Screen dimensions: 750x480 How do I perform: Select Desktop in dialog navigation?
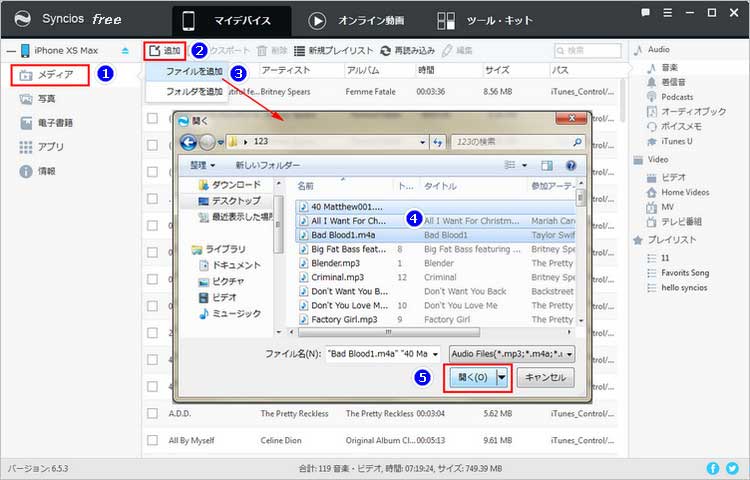click(x=230, y=201)
